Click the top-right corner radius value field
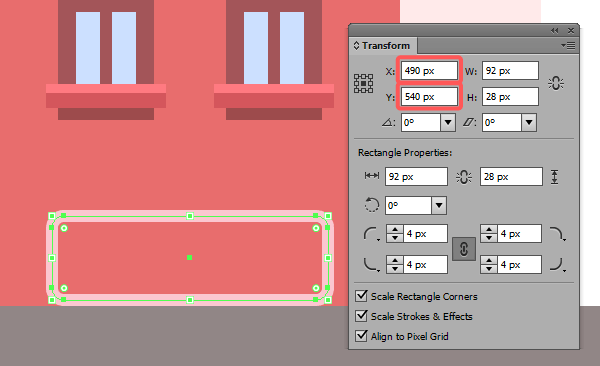This screenshot has height=366, width=600. tap(519, 234)
